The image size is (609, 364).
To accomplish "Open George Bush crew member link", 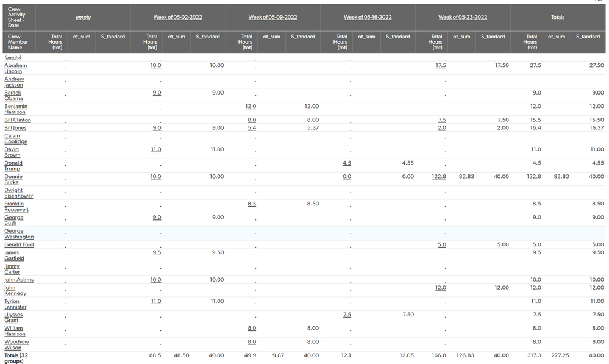I will (13, 220).
